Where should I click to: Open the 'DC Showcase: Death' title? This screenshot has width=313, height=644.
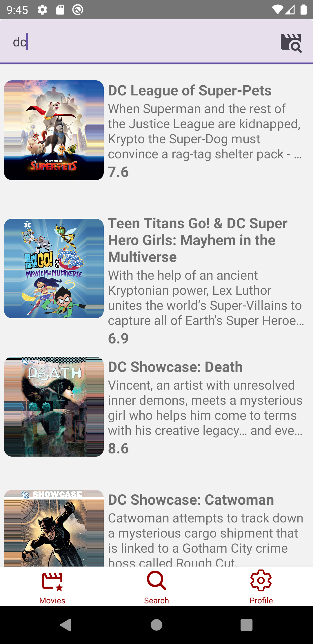[175, 367]
